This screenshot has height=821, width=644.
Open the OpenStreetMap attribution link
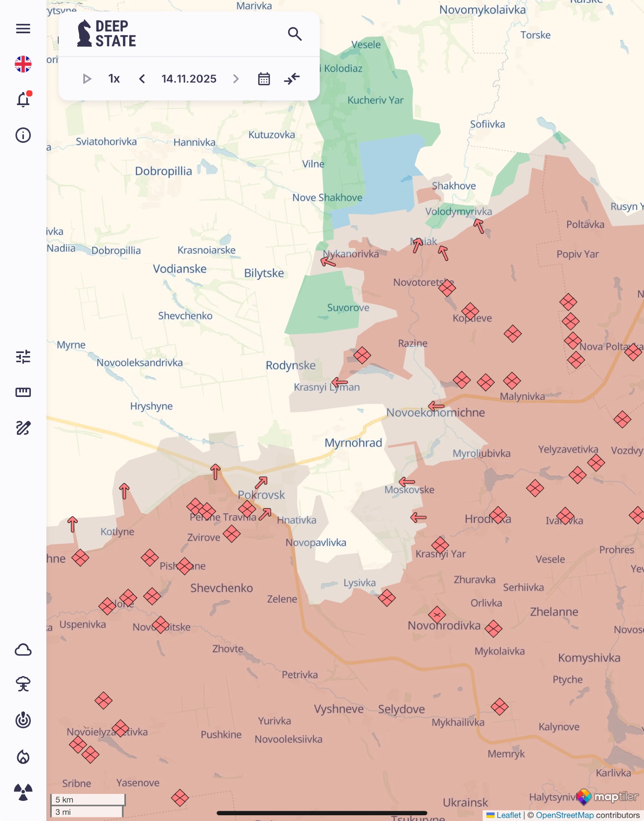(564, 815)
